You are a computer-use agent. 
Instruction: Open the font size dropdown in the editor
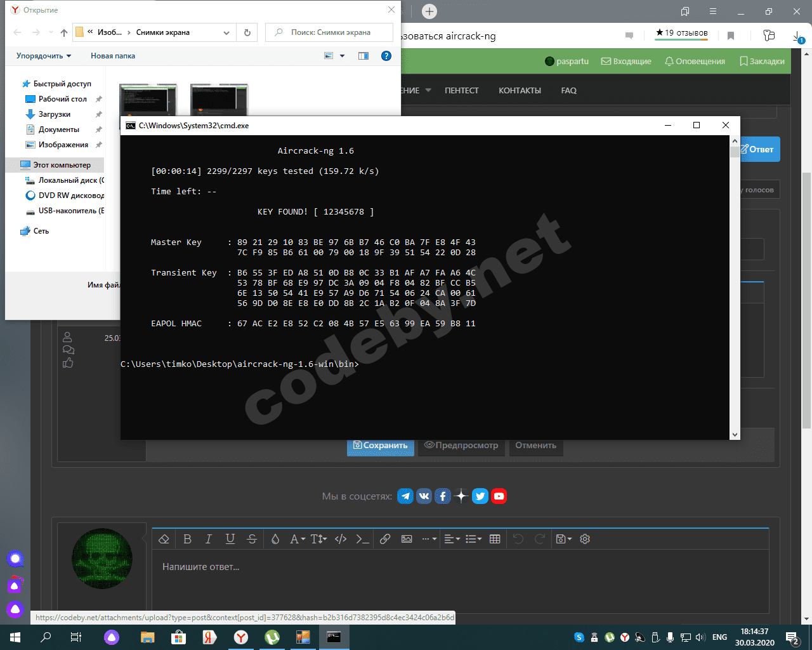pos(318,539)
